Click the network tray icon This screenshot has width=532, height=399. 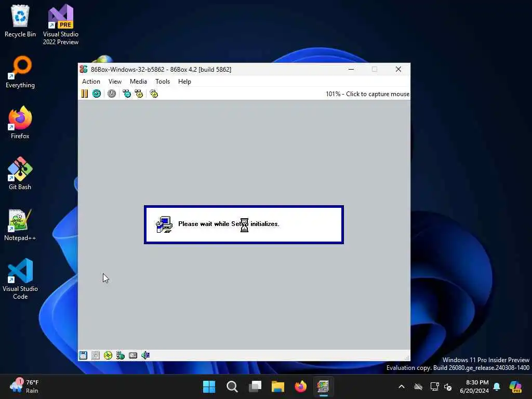coord(434,387)
